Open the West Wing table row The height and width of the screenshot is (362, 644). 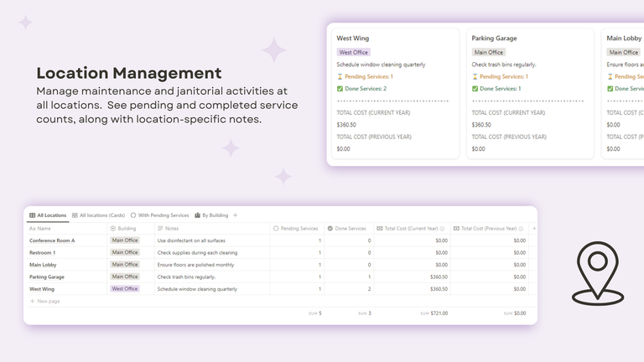[42, 289]
